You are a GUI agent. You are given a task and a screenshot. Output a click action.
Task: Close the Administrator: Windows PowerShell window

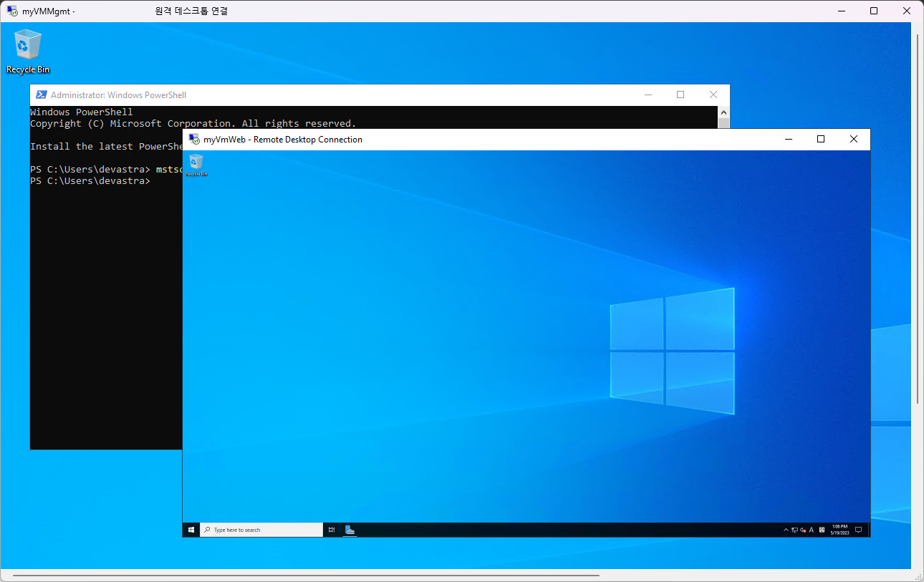[713, 94]
